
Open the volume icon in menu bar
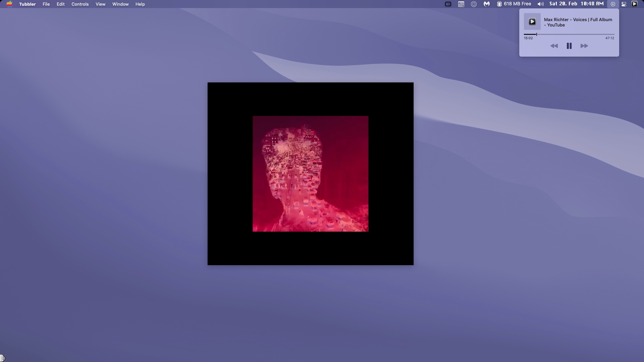(x=540, y=4)
